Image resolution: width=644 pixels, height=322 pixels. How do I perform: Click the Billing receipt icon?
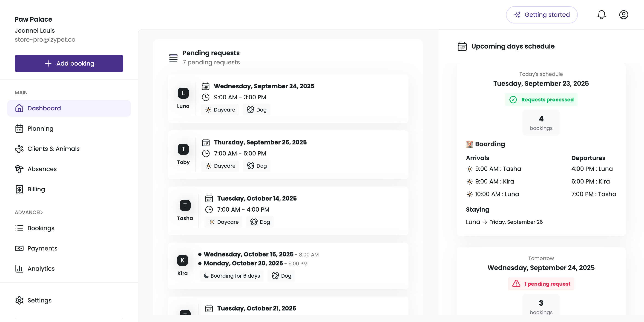[20, 189]
